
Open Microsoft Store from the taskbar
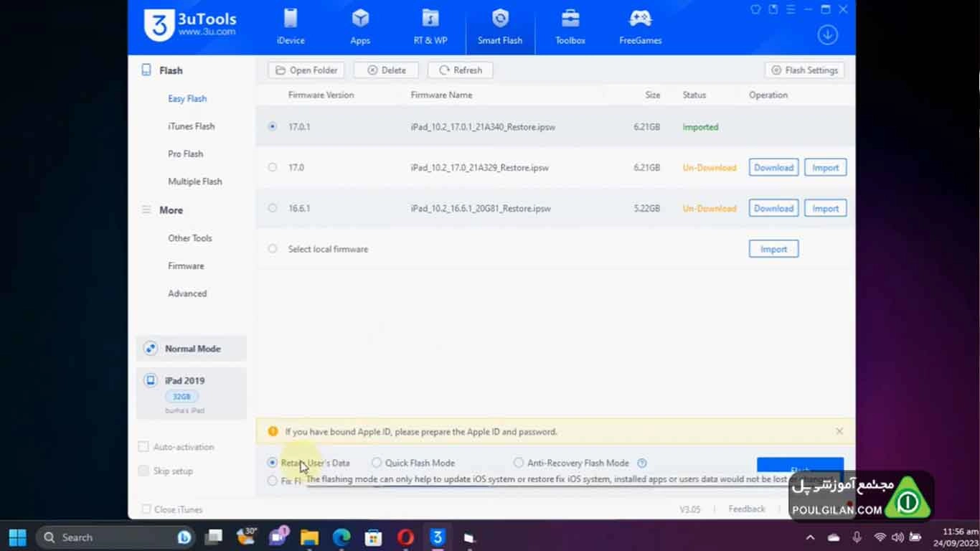coord(373,537)
